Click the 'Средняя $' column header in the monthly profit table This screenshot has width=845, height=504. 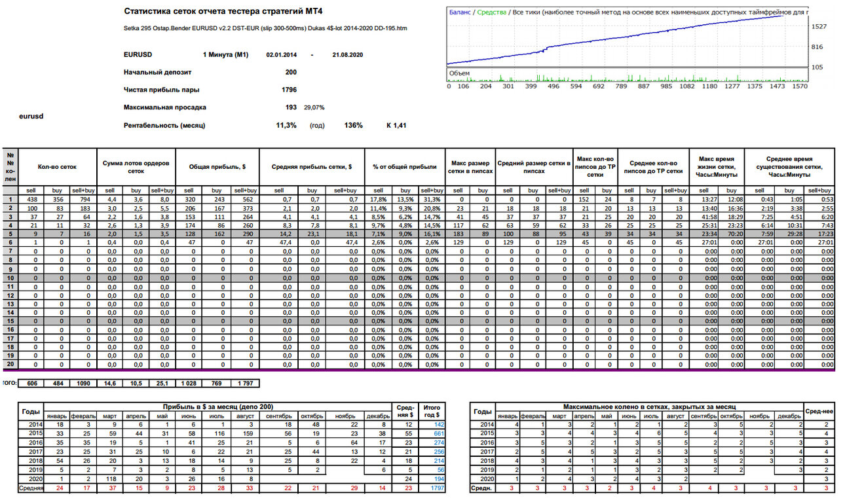click(x=405, y=411)
